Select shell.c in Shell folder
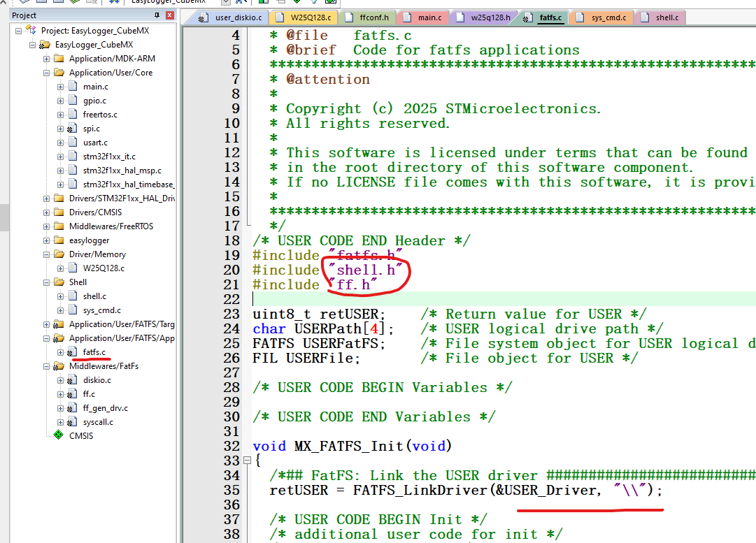Screen dimensions: 756x543 point(94,296)
